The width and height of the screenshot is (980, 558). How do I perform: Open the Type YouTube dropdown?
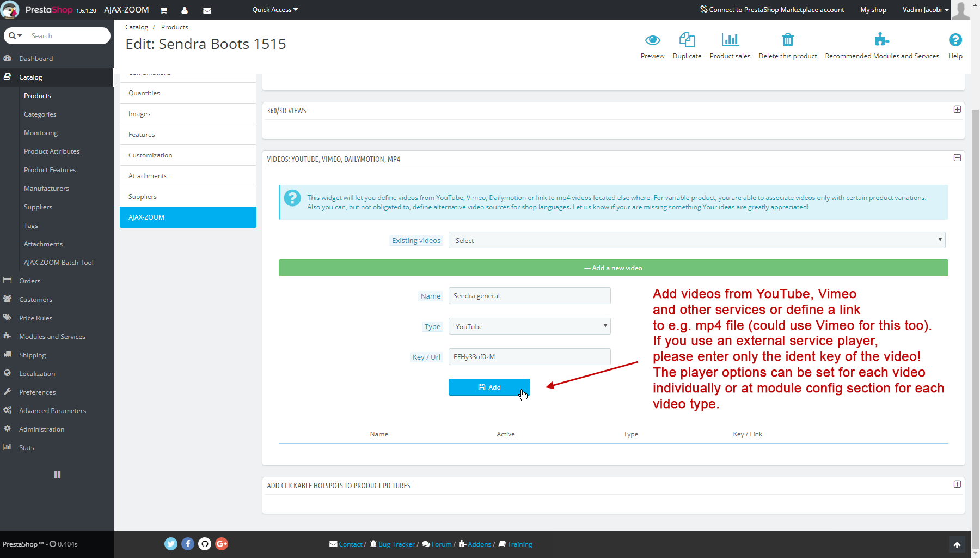click(x=529, y=326)
